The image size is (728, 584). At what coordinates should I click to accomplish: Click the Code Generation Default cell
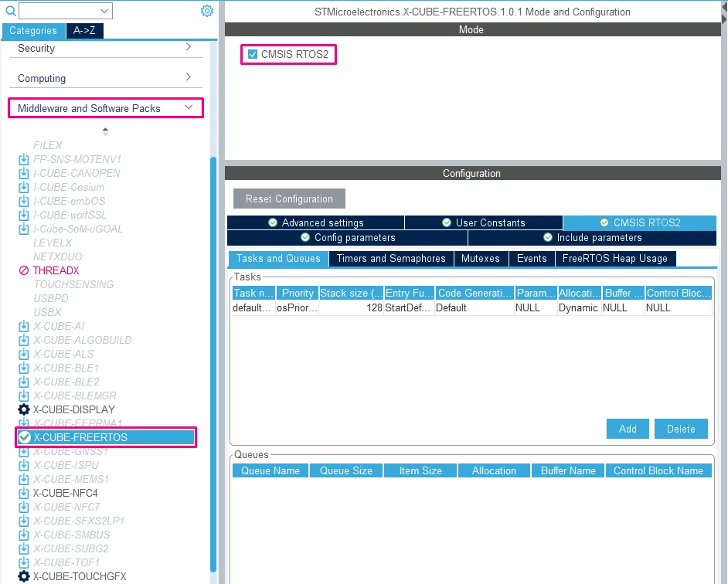[x=475, y=307]
